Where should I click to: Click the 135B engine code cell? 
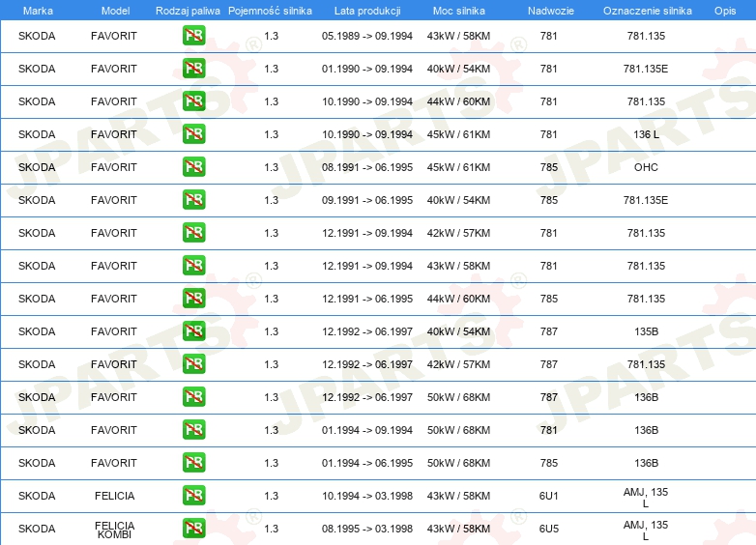click(x=646, y=331)
